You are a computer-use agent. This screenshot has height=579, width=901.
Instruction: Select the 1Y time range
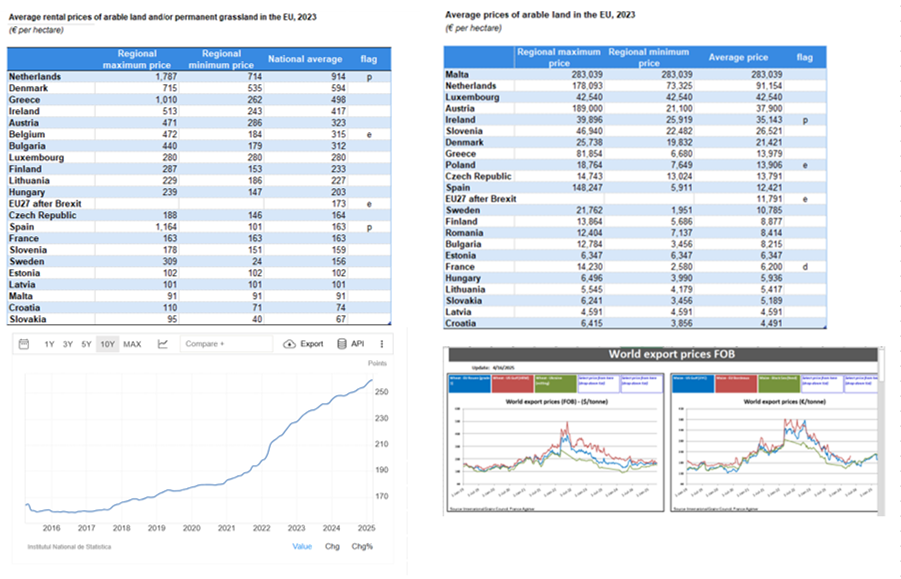(x=50, y=344)
